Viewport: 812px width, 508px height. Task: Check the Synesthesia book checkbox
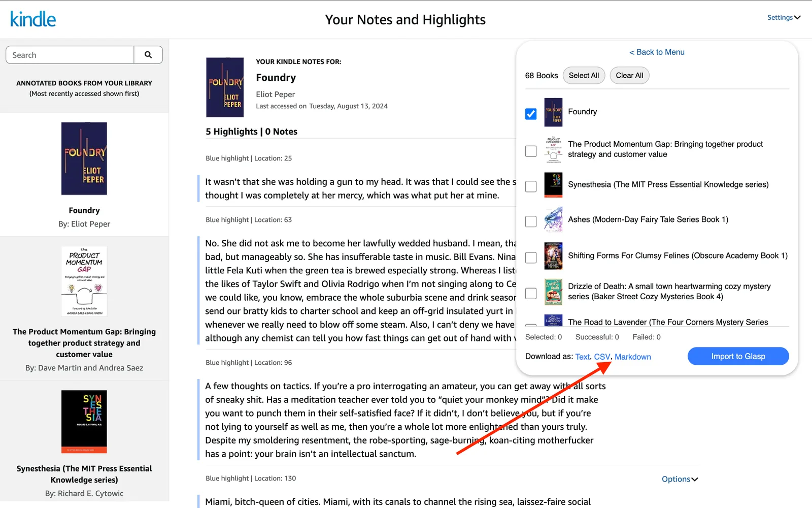click(x=531, y=186)
